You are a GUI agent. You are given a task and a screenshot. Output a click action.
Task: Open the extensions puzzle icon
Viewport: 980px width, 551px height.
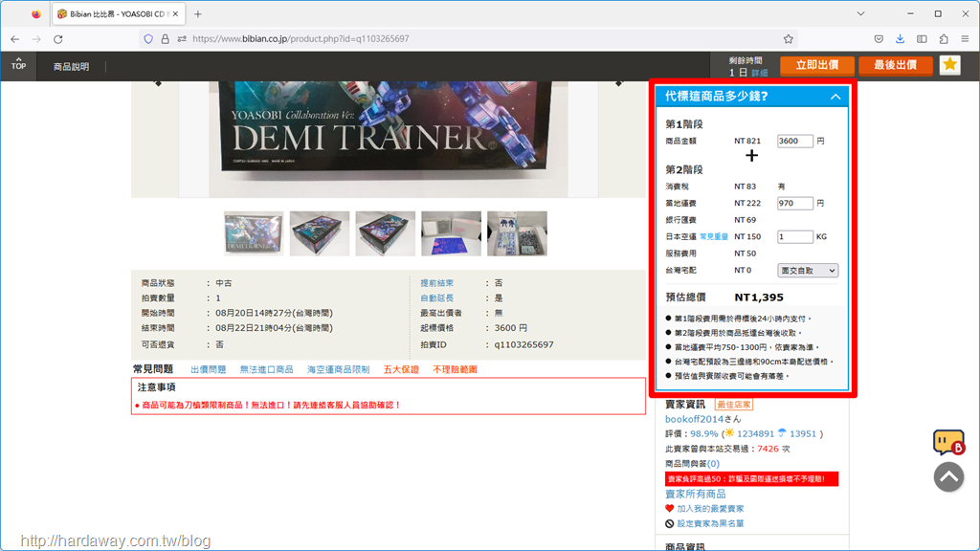pos(944,38)
